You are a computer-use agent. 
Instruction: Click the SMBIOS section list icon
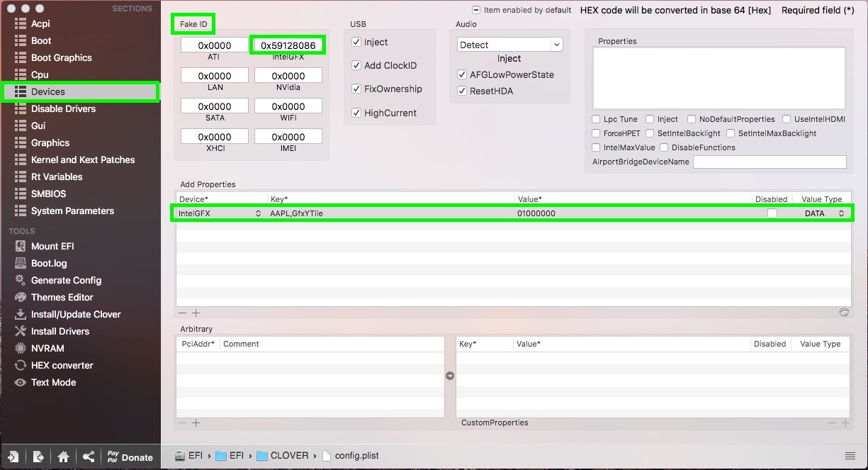pyautogui.click(x=20, y=194)
